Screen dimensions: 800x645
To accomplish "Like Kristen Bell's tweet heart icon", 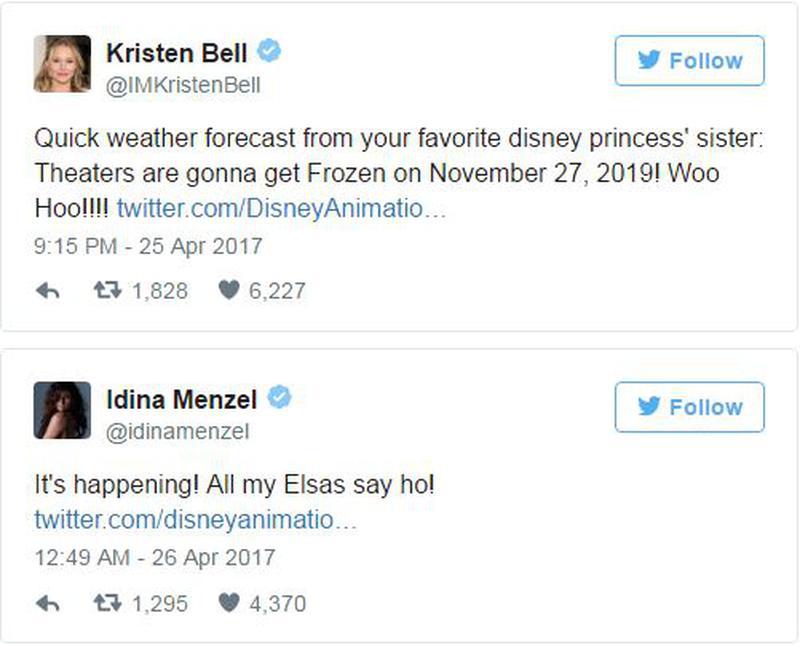I will (x=229, y=290).
